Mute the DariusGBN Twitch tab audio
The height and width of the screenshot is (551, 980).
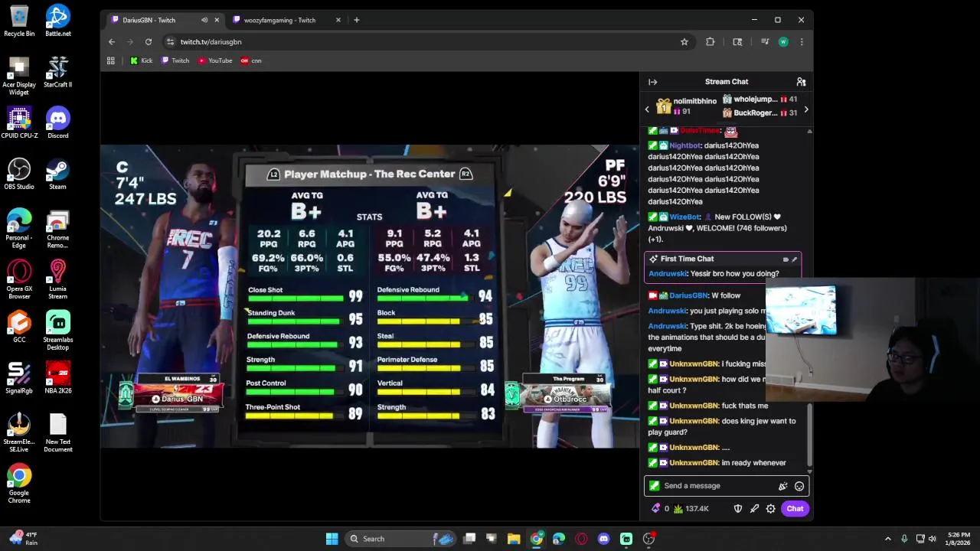(204, 20)
